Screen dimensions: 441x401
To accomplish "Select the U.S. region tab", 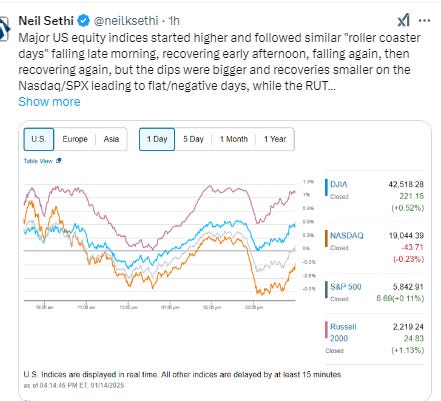I will [x=39, y=139].
